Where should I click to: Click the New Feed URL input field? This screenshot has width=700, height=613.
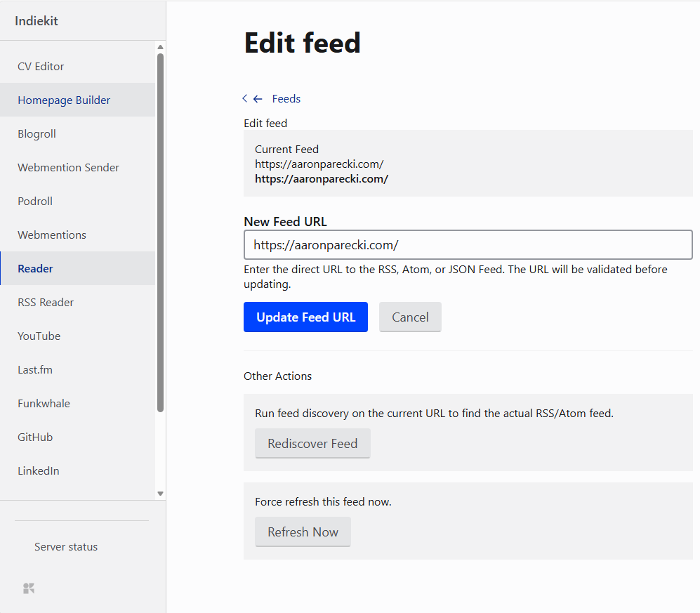click(468, 245)
